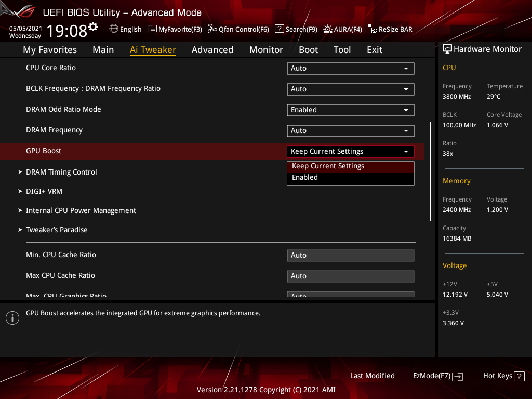Click the Memory Voltage 1.200 V value

point(497,210)
